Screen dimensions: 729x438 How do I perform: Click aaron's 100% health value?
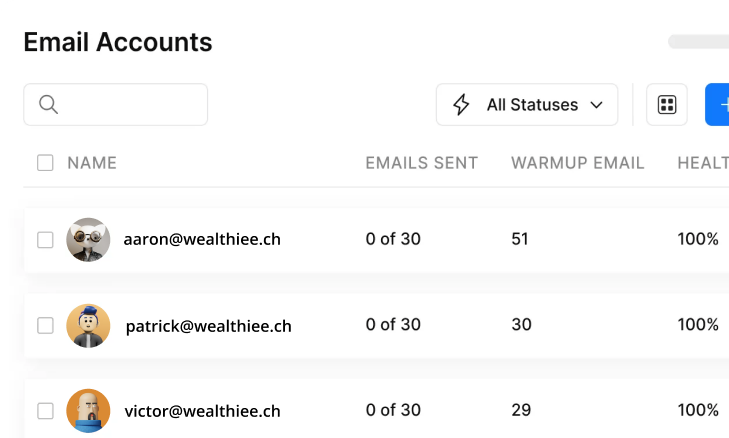pyautogui.click(x=698, y=240)
